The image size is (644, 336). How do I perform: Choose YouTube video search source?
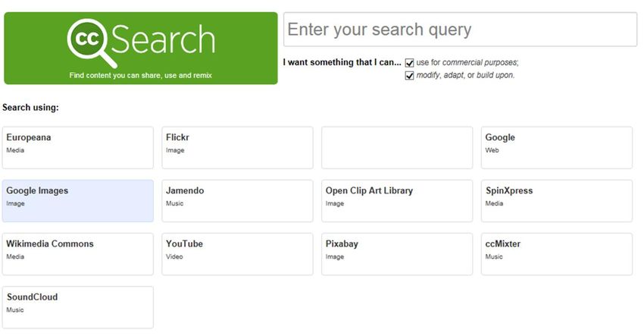[x=237, y=254]
